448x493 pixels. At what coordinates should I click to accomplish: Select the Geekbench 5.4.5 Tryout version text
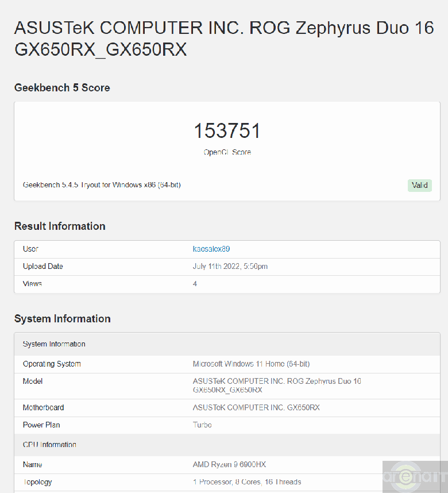[x=102, y=185]
